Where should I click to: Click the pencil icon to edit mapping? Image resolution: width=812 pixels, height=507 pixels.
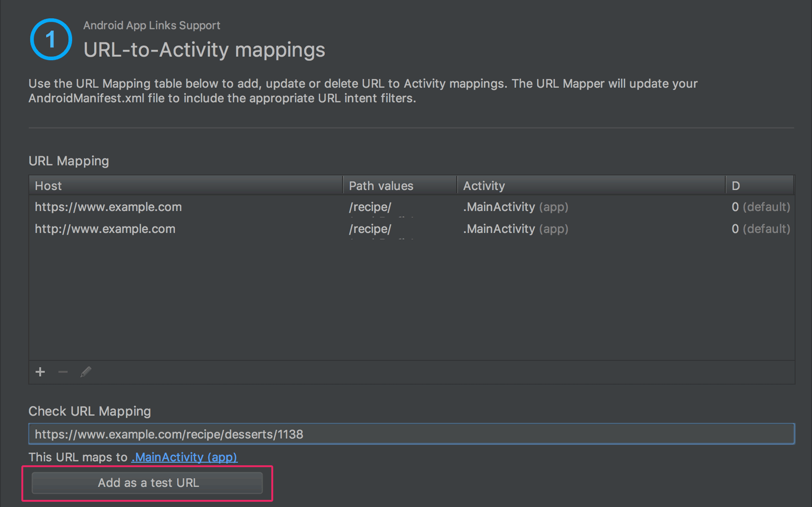click(x=86, y=372)
